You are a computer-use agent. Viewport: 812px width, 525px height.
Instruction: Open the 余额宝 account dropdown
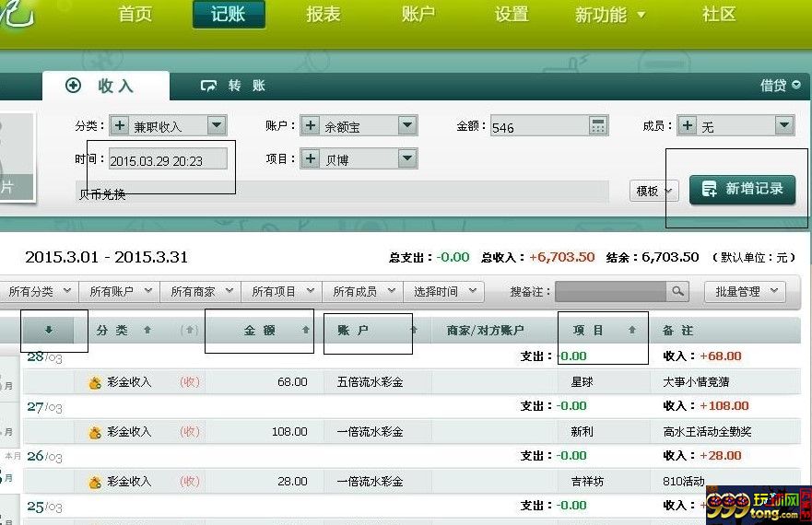(x=407, y=125)
